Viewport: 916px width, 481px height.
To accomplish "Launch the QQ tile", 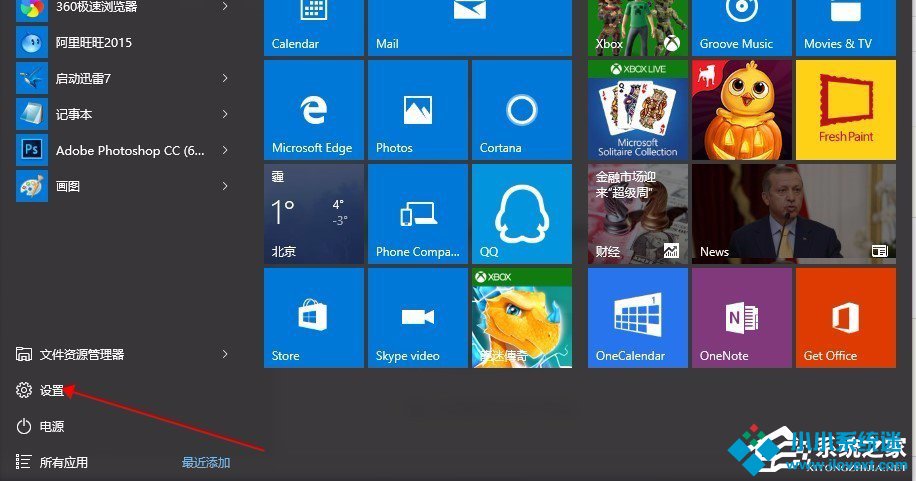I will tap(522, 214).
